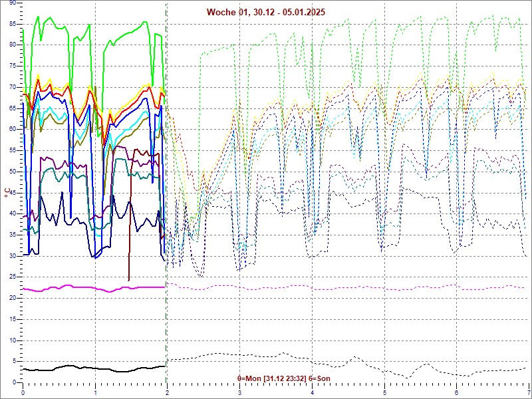The image size is (532, 399).
Task: Select day 3 label on the horizontal axis
Action: coord(240,393)
